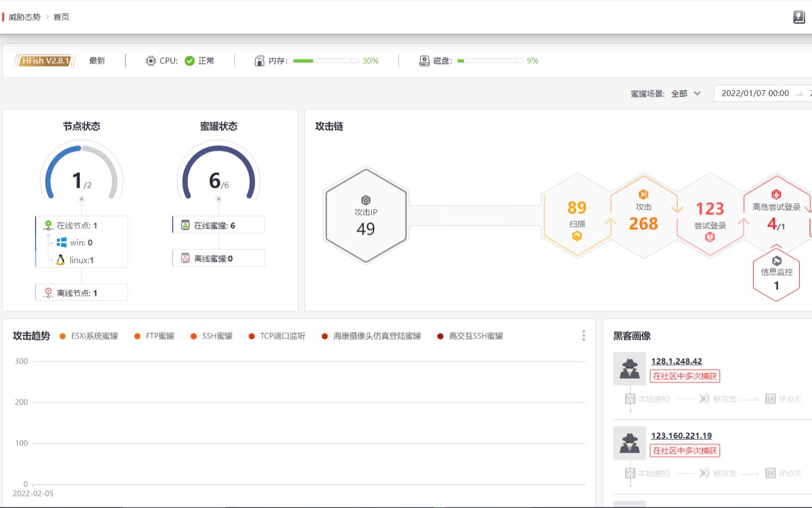Click the attack hexagon icon above 268
The height and width of the screenshot is (508, 812).
[x=644, y=194]
